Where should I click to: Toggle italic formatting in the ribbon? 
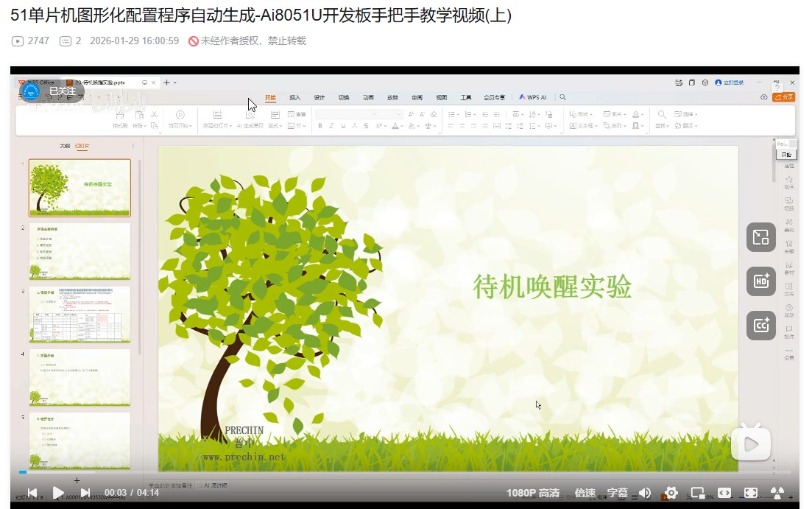coord(331,125)
